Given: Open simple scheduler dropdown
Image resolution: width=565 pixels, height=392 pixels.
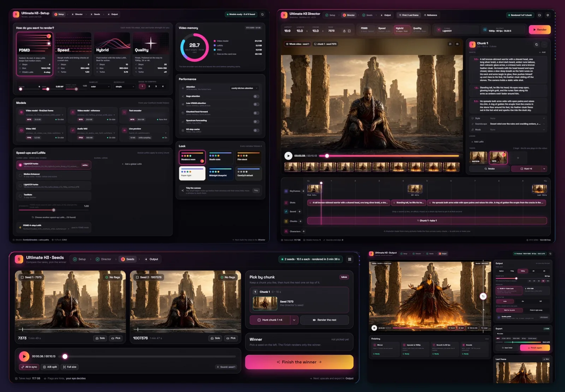Looking at the screenshot, I should point(125,87).
